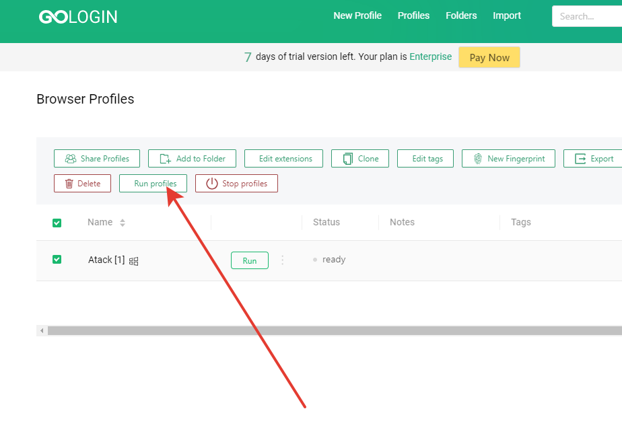Click the Edit extensions button

click(x=283, y=158)
